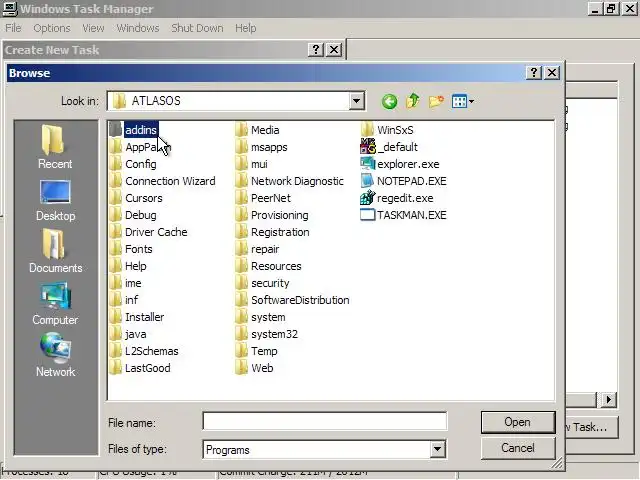Expand the Look in dropdown
The width and height of the screenshot is (640, 480).
(356, 100)
